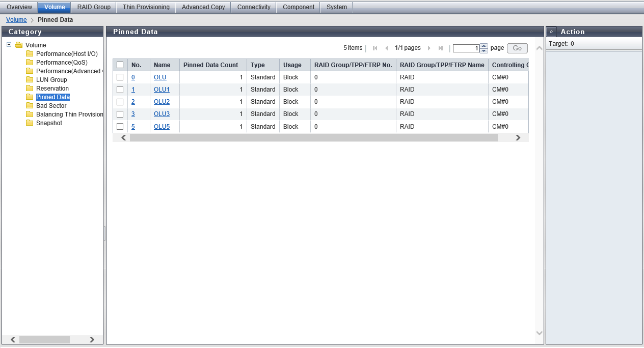
Task: Click the table's horizontal scrollbar right arrow
Action: tap(518, 138)
